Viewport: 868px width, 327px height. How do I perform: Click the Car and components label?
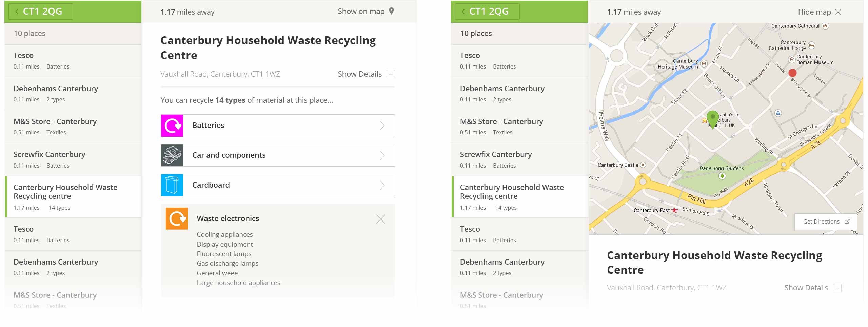click(x=229, y=155)
